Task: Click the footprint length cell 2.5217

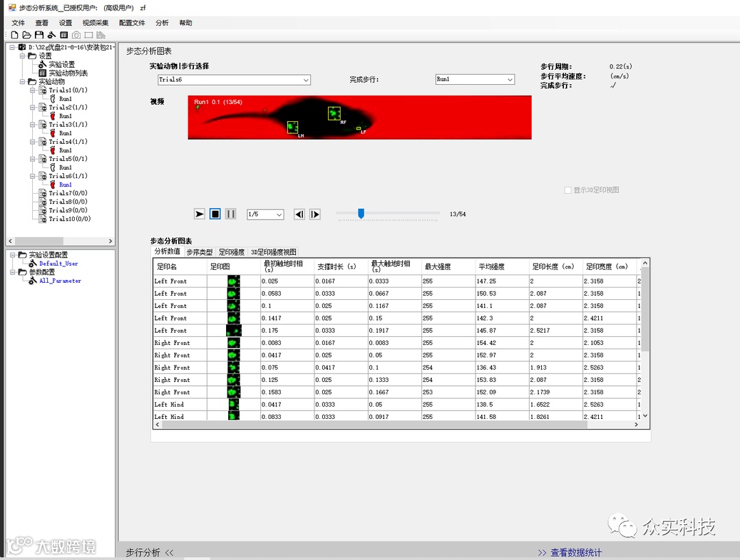Action: (556, 331)
